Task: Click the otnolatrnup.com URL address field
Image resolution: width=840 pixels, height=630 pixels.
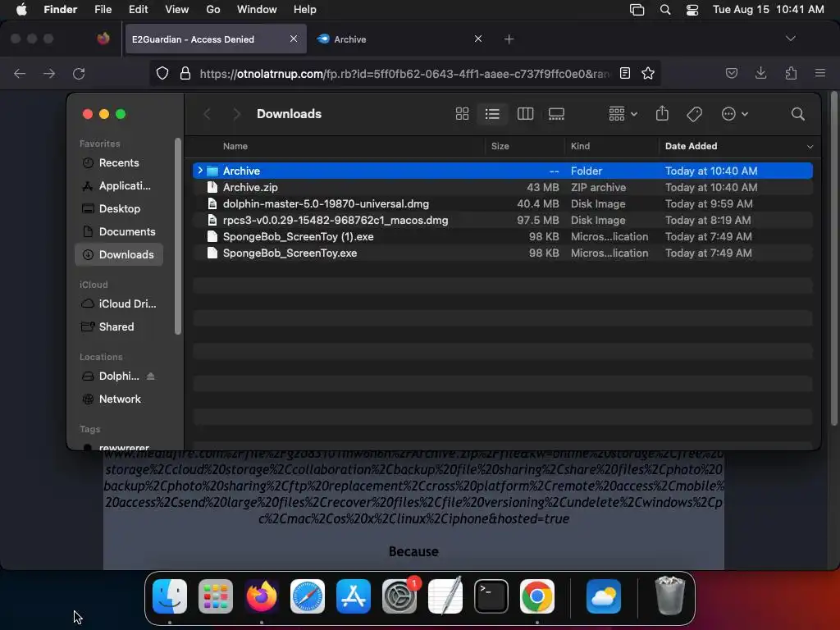Action: click(x=404, y=73)
